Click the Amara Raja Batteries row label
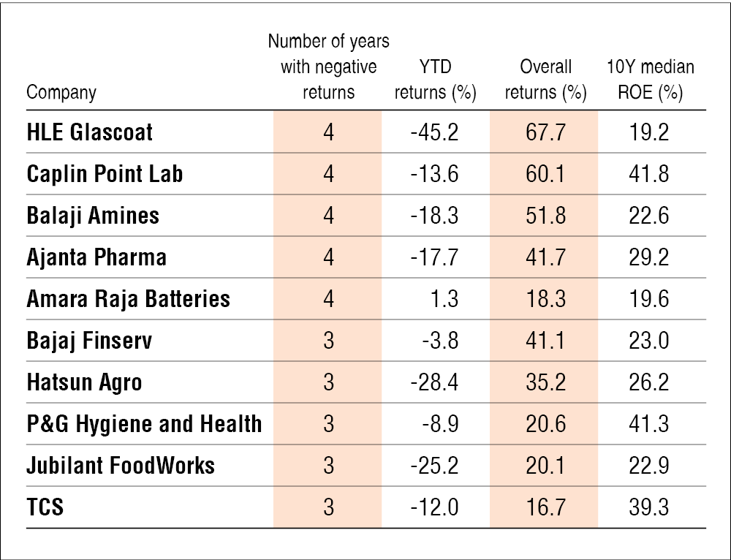 point(128,298)
